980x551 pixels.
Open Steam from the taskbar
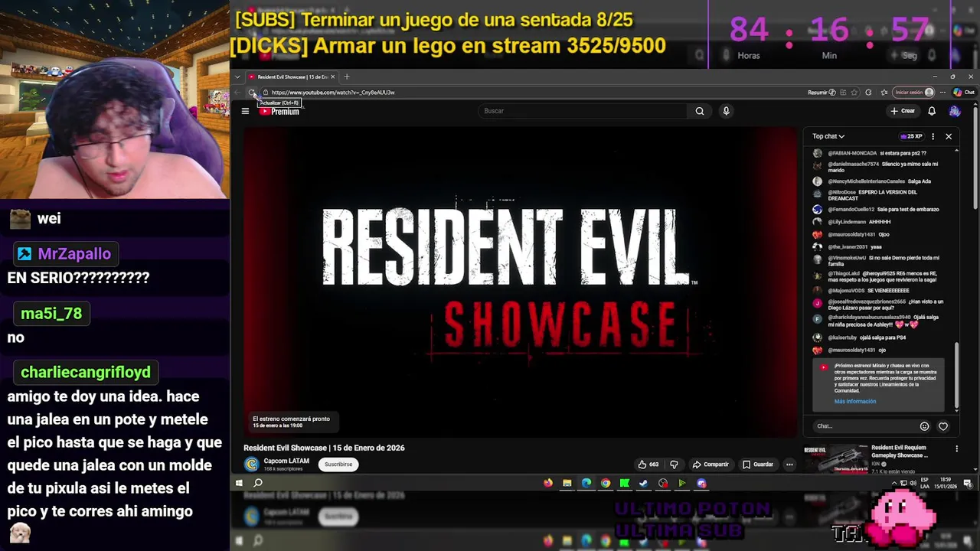pyautogui.click(x=644, y=483)
